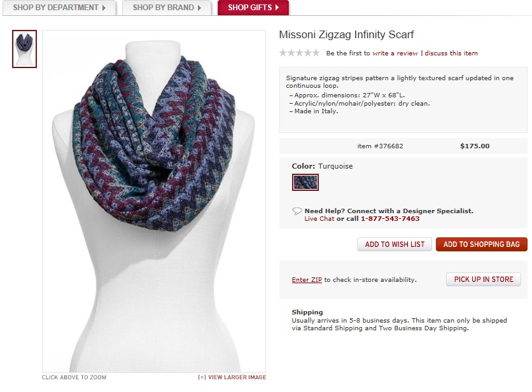Start a Live Chat session

319,218
